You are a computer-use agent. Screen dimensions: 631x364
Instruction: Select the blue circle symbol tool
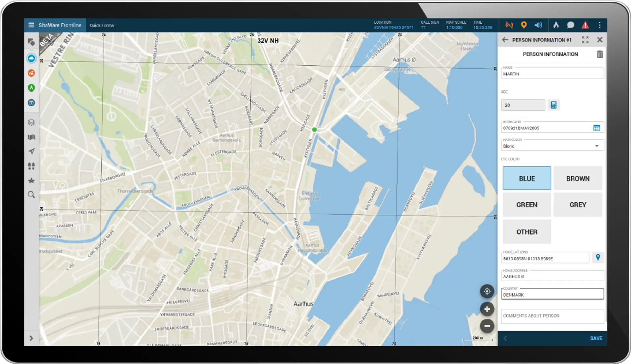click(x=31, y=58)
